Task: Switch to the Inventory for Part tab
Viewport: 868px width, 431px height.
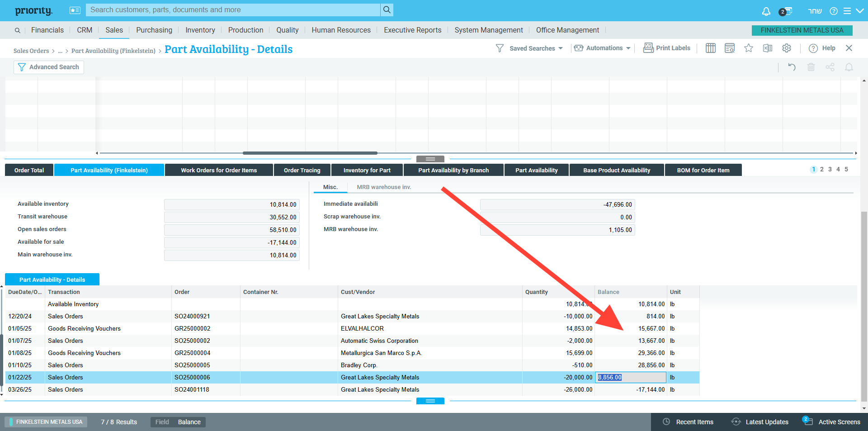Action: click(x=367, y=170)
